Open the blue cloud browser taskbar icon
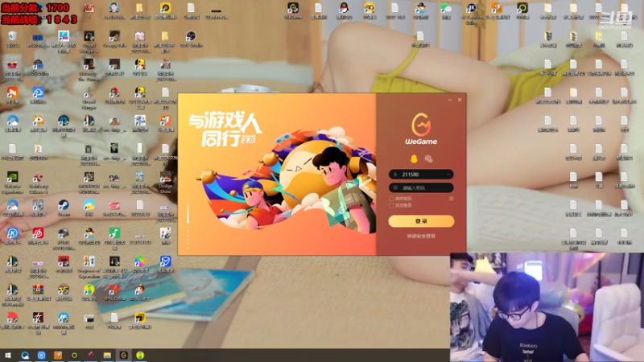Screen dimensions: 644x362 pos(25,356)
